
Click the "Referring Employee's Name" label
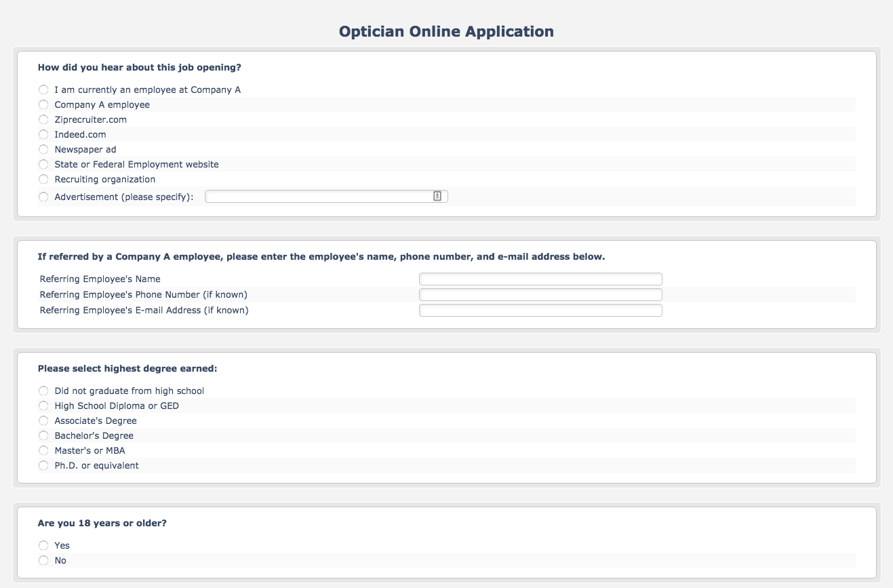[100, 279]
